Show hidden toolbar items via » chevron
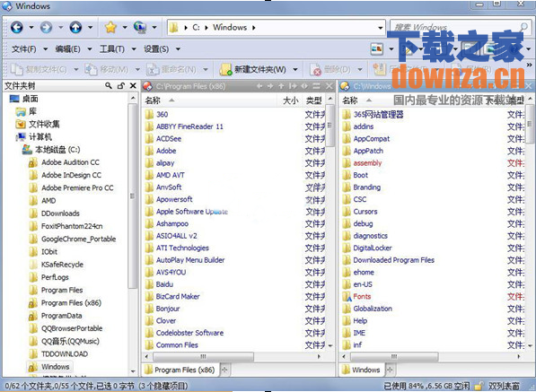The image size is (536, 392). click(529, 65)
